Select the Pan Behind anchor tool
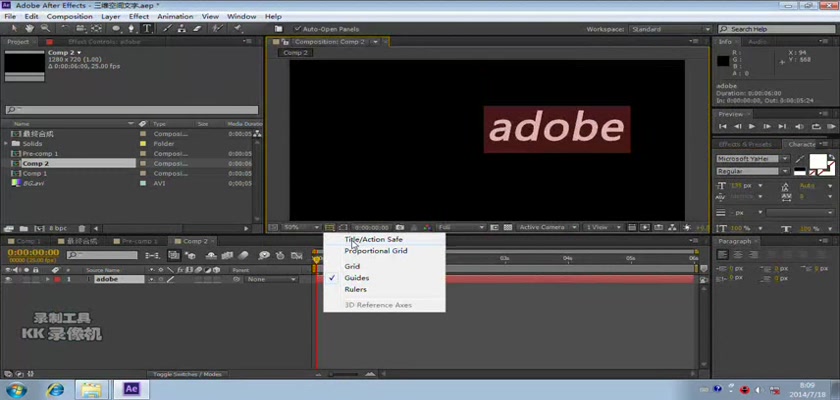 [96, 28]
